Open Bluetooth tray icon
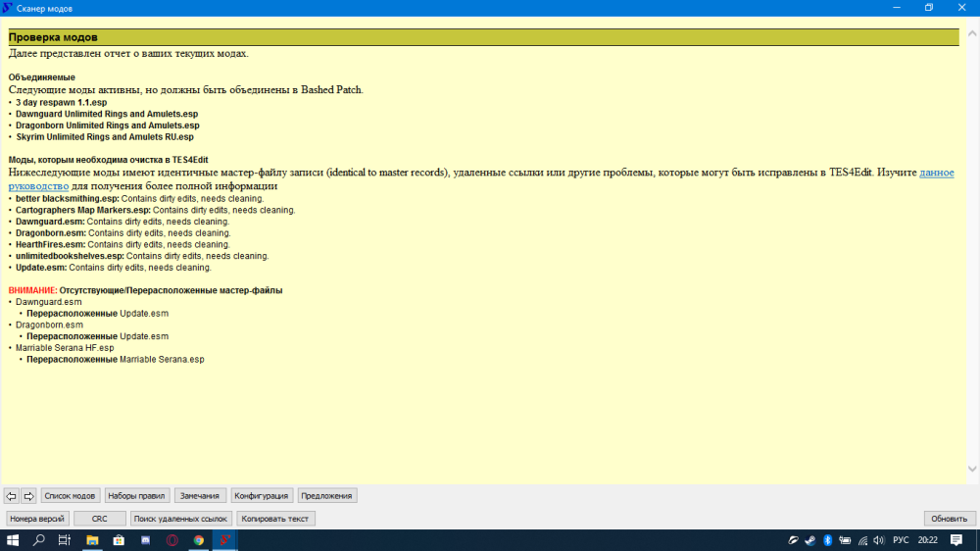Image resolution: width=980 pixels, height=551 pixels. 827,540
